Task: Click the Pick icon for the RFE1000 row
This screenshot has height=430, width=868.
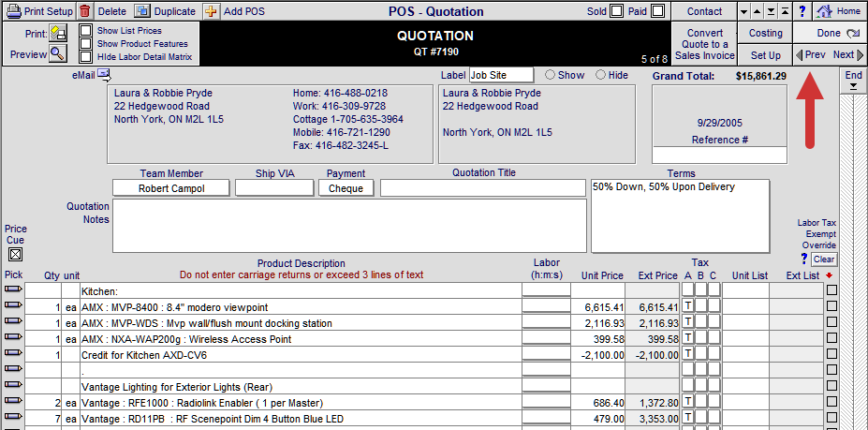Action: (13, 399)
